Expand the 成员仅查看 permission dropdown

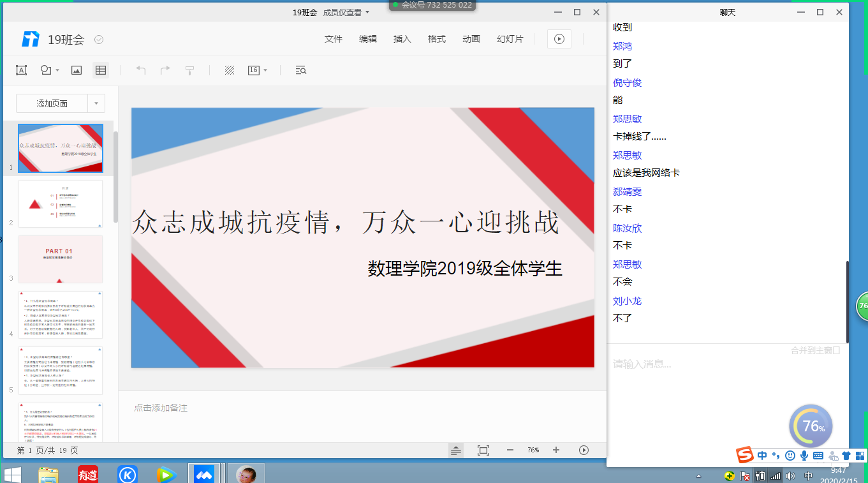367,12
